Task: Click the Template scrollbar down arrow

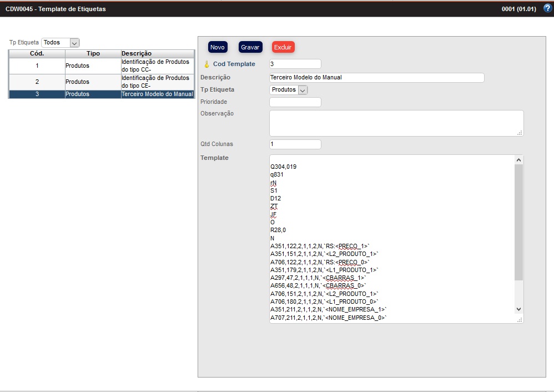Action: (x=518, y=309)
